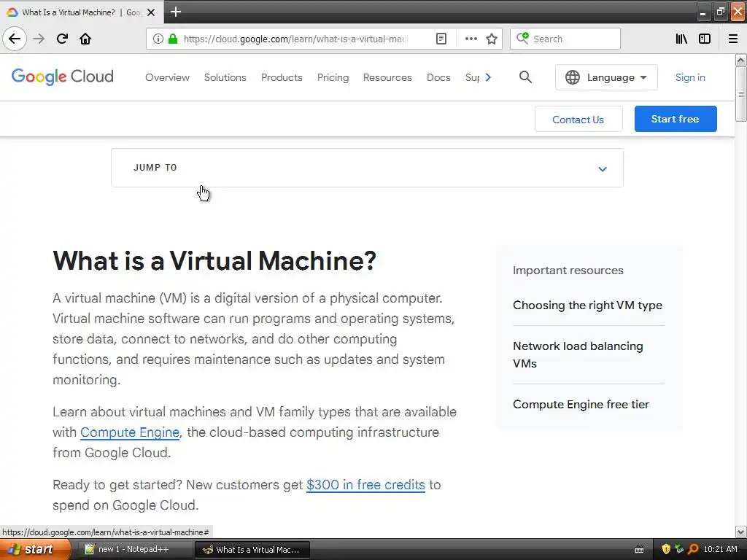Click the 10:21 AM system clock
747x560 pixels.
point(720,550)
